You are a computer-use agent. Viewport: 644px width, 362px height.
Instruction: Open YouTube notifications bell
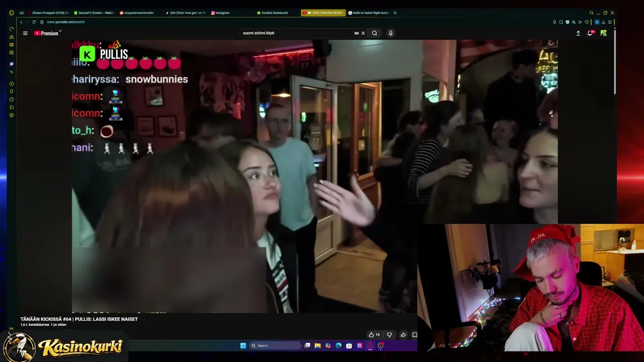591,33
